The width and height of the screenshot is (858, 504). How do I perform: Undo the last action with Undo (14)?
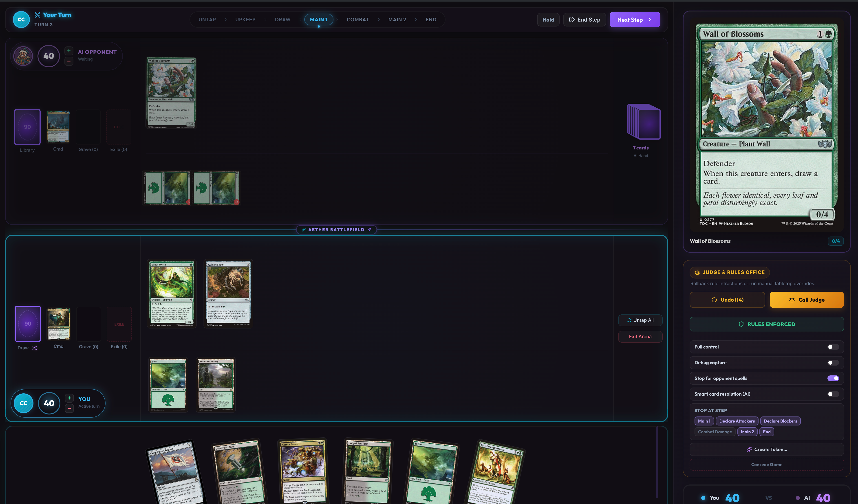pyautogui.click(x=727, y=300)
